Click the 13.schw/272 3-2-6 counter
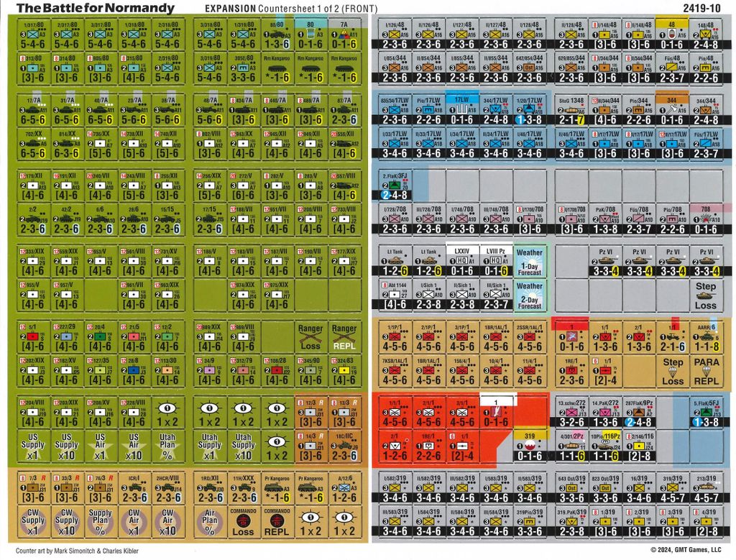 tap(571, 412)
